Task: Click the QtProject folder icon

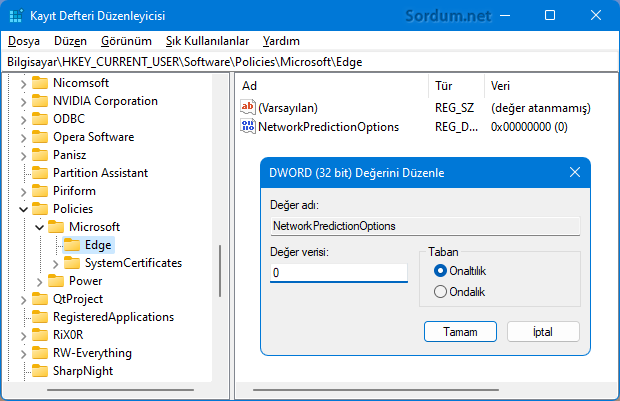Action: 40,299
